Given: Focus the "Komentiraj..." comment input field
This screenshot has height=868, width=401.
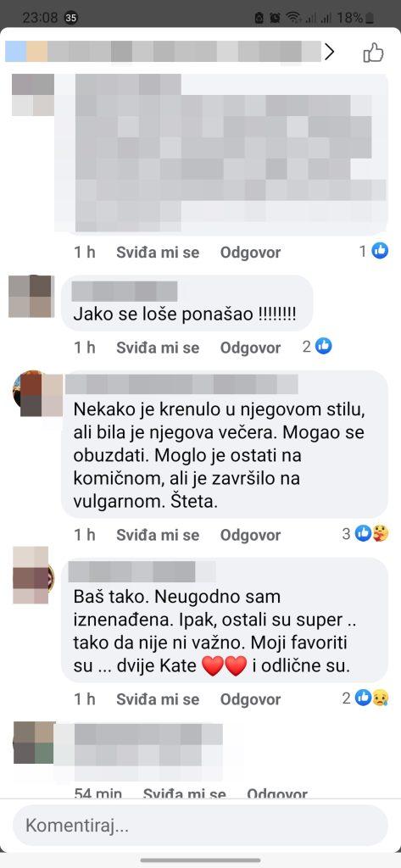Looking at the screenshot, I should [200, 826].
